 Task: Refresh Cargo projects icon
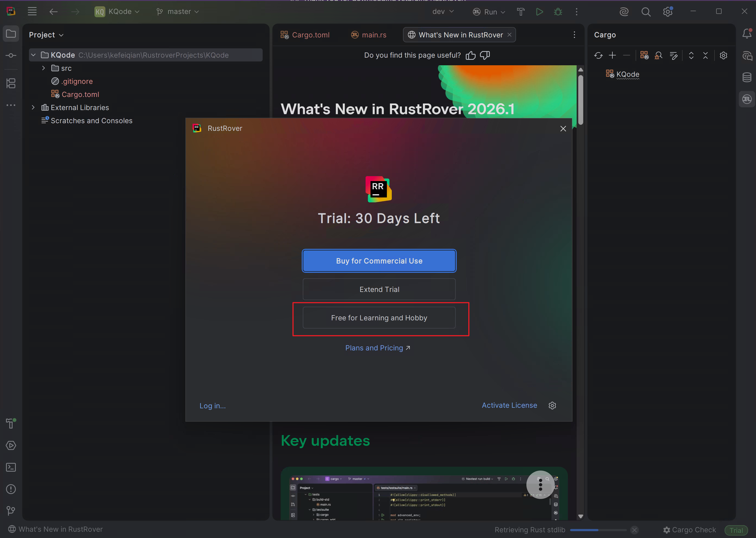click(598, 55)
